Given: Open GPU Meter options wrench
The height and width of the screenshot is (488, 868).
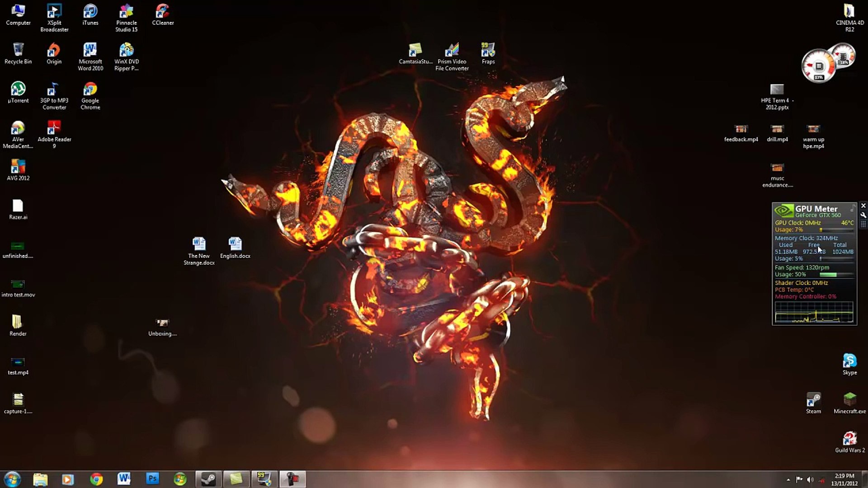Looking at the screenshot, I should click(x=863, y=215).
